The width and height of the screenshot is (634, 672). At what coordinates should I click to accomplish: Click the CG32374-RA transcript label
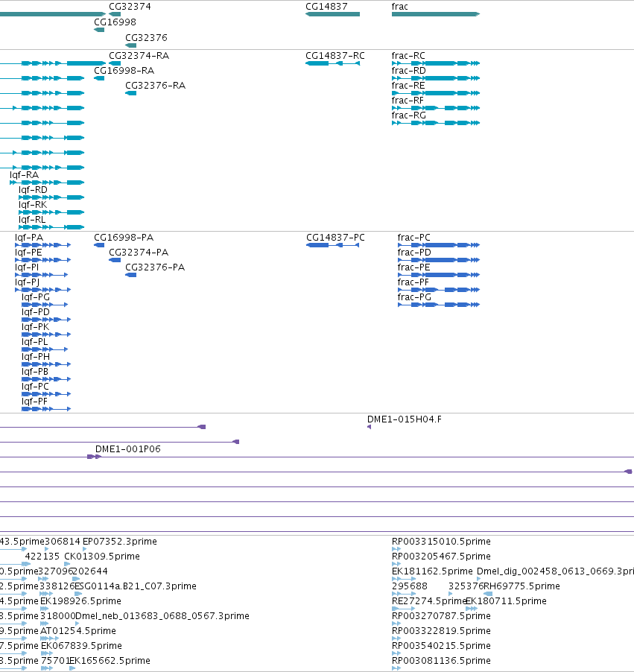coord(139,56)
